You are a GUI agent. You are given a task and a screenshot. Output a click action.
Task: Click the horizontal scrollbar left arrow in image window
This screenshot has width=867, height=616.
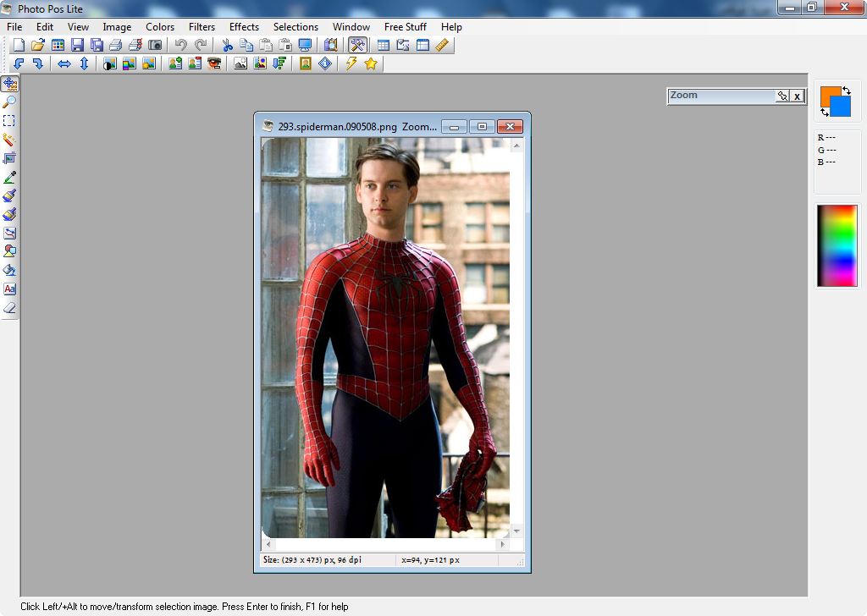tap(268, 544)
